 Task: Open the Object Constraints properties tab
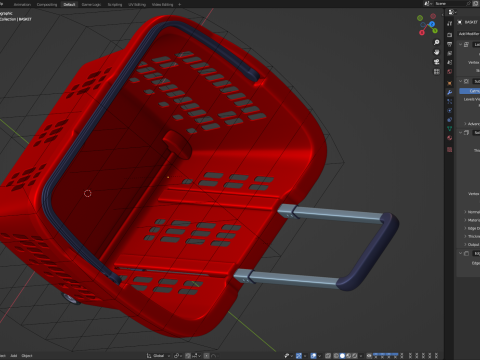[x=450, y=119]
